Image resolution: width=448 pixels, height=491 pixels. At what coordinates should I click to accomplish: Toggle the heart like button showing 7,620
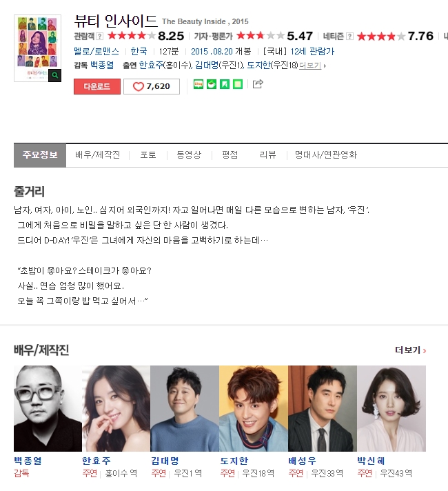152,86
